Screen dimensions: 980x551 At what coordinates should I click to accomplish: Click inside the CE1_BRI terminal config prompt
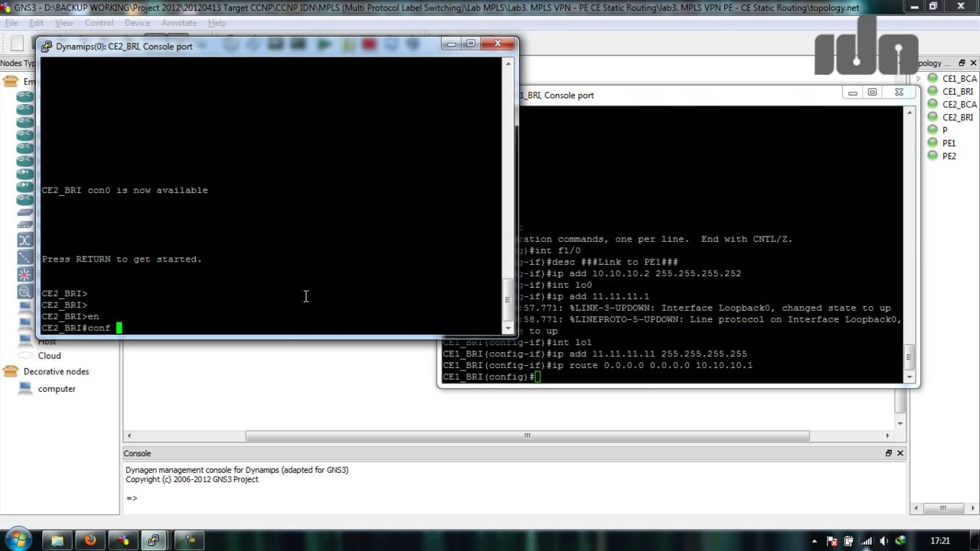pos(537,377)
